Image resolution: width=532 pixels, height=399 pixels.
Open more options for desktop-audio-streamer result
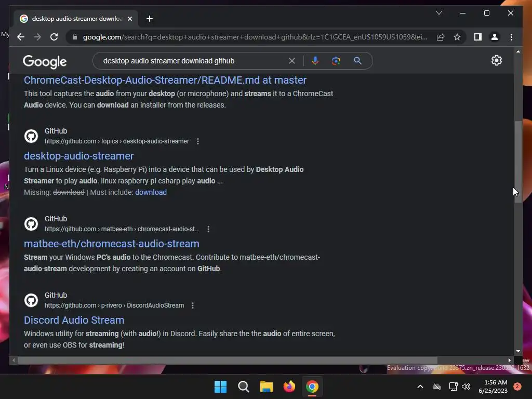[x=198, y=141]
